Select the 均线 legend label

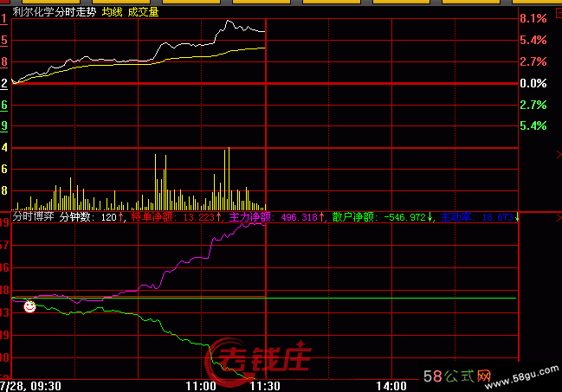(113, 12)
